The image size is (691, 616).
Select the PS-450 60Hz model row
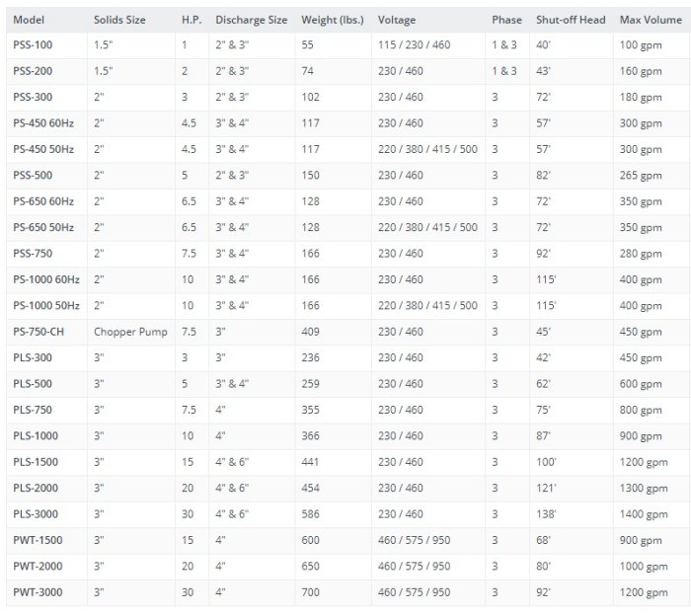43,123
